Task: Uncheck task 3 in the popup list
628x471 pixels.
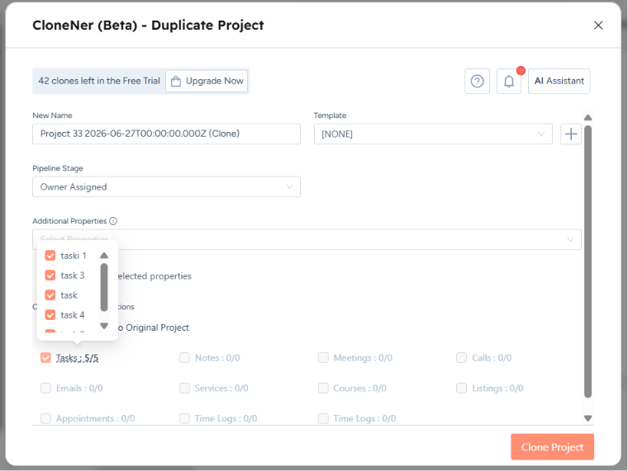Action: click(x=50, y=275)
